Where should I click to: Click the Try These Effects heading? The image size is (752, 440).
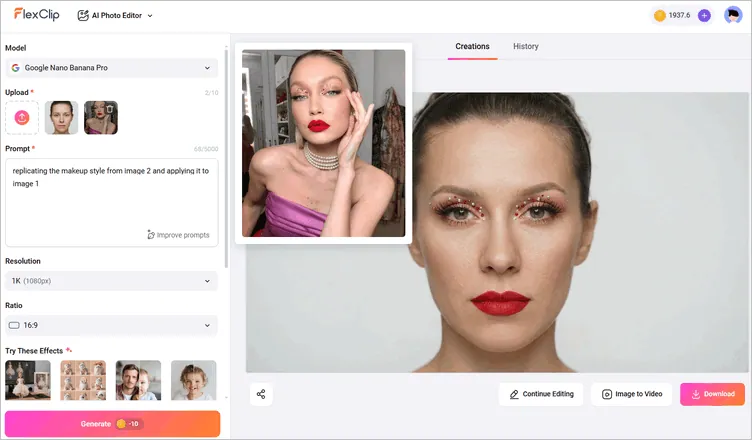coord(34,351)
